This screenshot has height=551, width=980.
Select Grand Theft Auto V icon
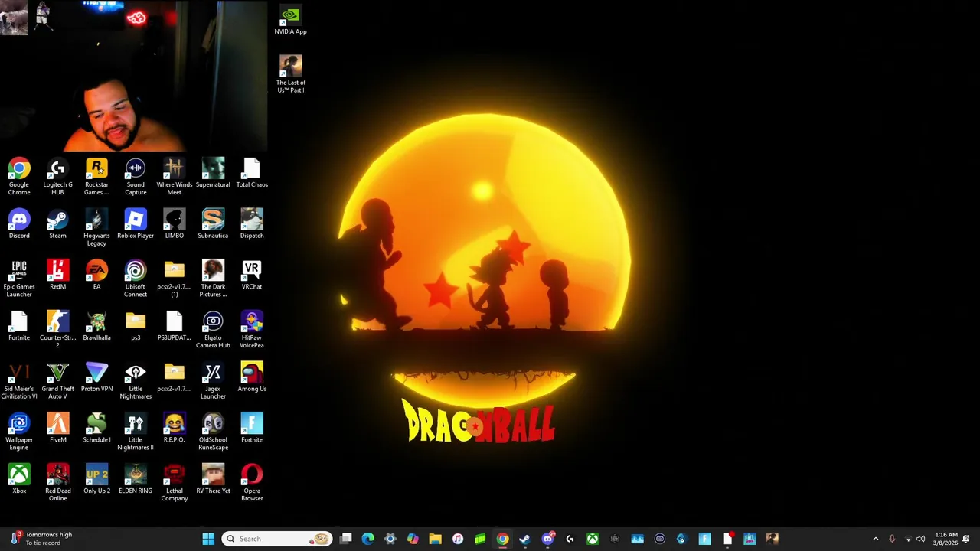[57, 381]
